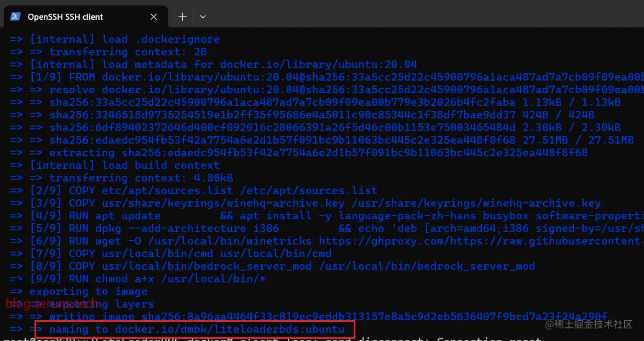The width and height of the screenshot is (644, 341).
Task: Click the 'exporting to image' line
Action: [x=79, y=292]
